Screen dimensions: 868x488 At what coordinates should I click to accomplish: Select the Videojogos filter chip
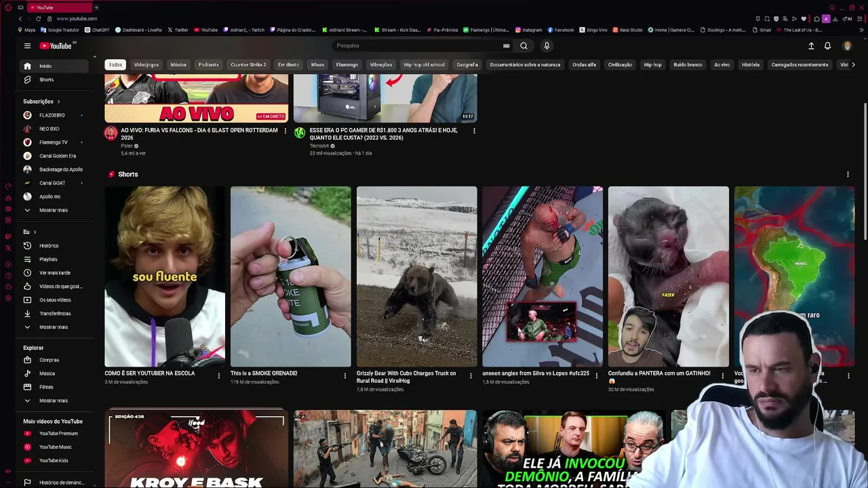[146, 64]
